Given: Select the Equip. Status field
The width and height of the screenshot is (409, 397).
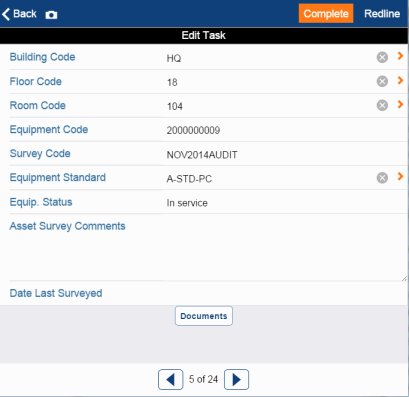Looking at the screenshot, I should [285, 203].
